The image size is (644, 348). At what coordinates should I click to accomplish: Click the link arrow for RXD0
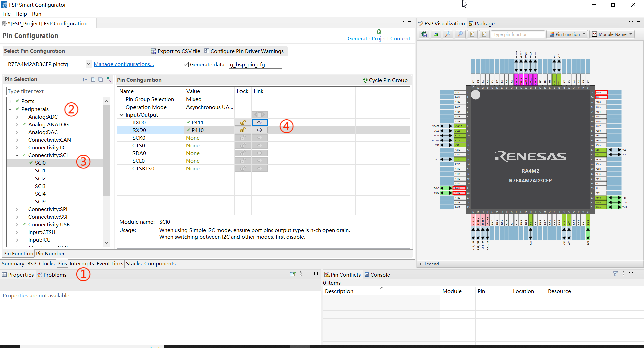(x=260, y=130)
